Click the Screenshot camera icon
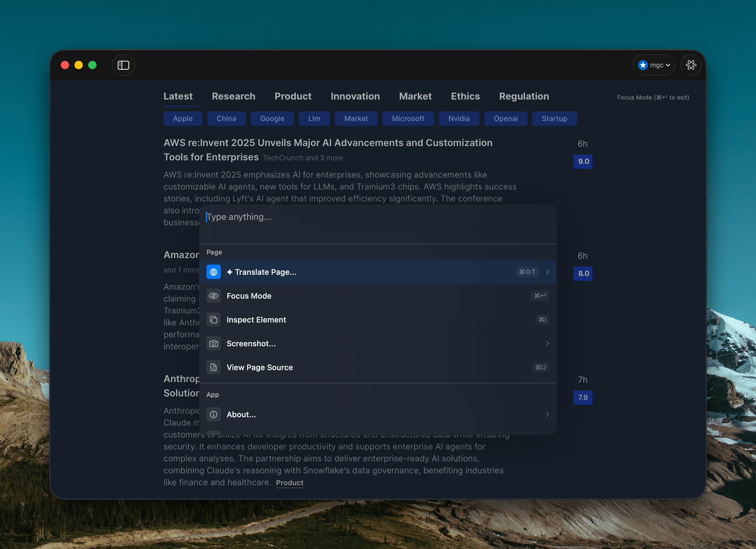The image size is (756, 549). pyautogui.click(x=213, y=344)
